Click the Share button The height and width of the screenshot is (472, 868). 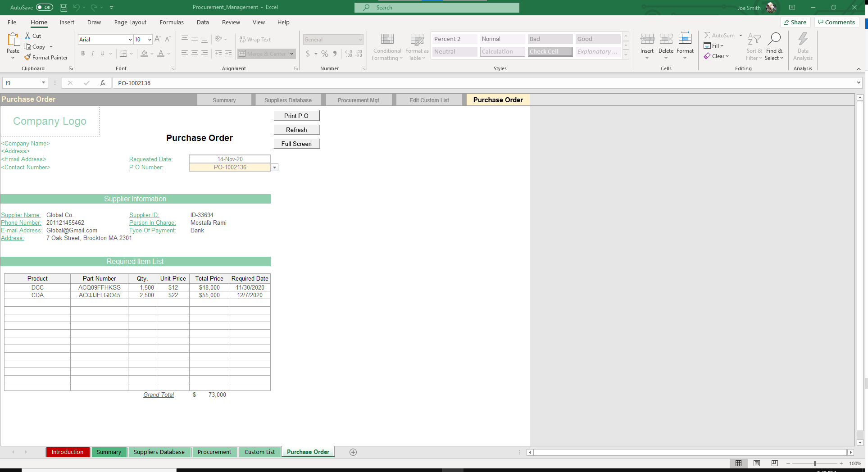(795, 22)
